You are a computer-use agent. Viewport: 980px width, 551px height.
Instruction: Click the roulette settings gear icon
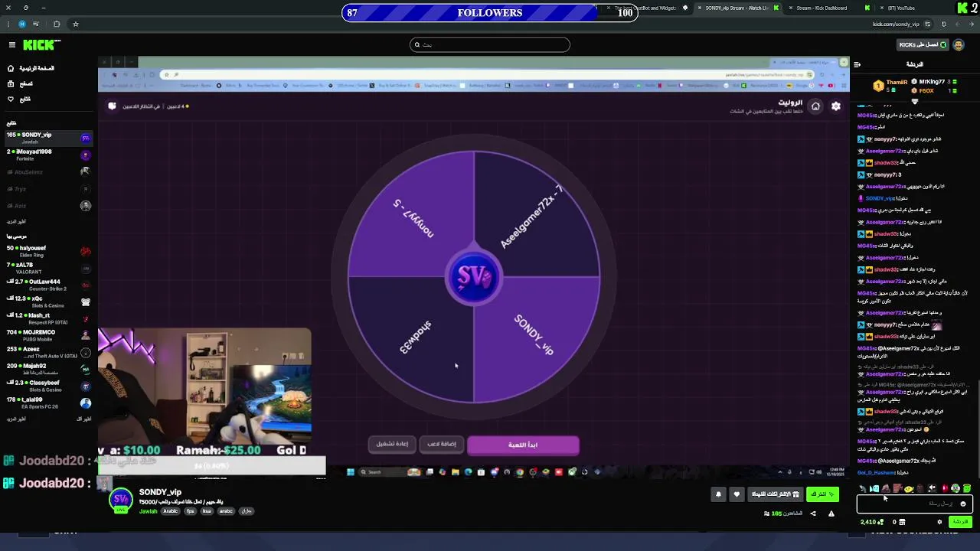pos(836,106)
